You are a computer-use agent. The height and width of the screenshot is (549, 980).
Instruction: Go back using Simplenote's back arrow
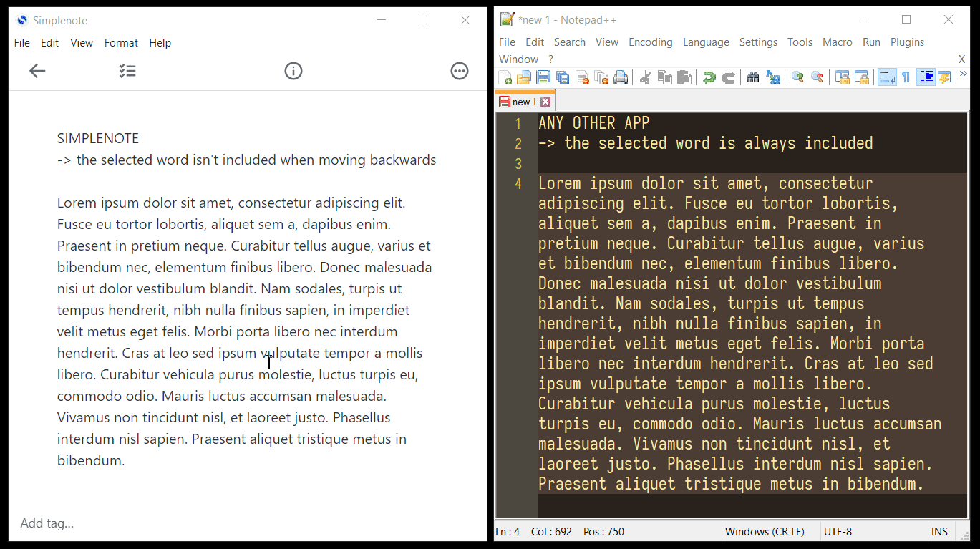37,71
